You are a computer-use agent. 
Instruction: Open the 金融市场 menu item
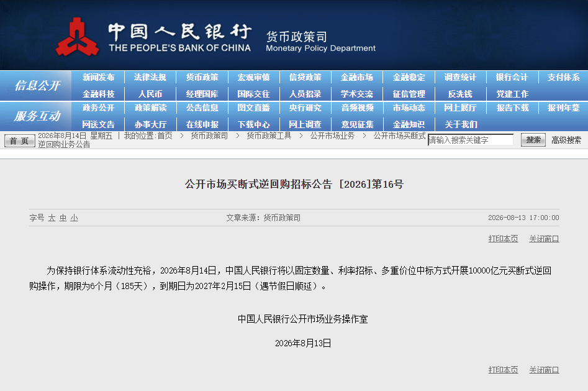click(x=357, y=77)
